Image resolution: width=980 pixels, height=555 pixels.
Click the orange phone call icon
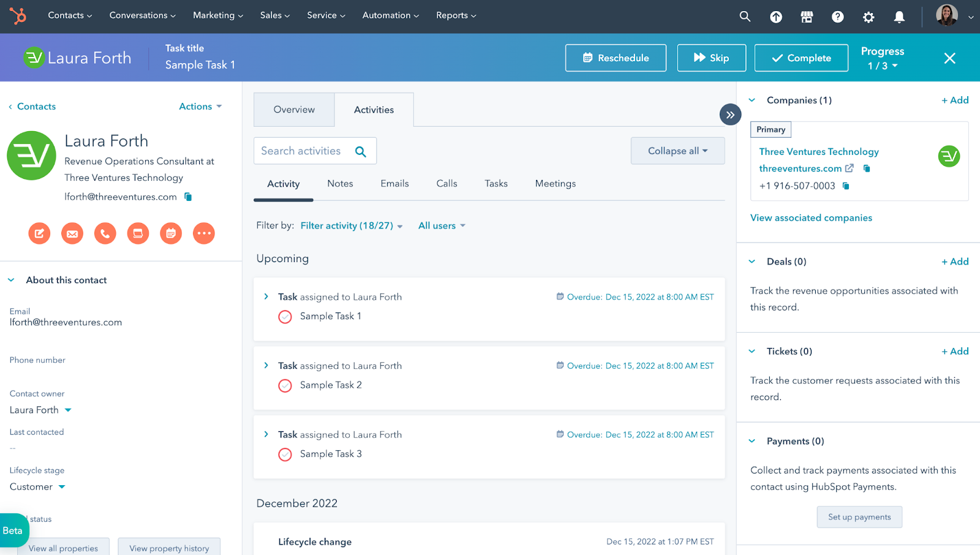pyautogui.click(x=105, y=233)
